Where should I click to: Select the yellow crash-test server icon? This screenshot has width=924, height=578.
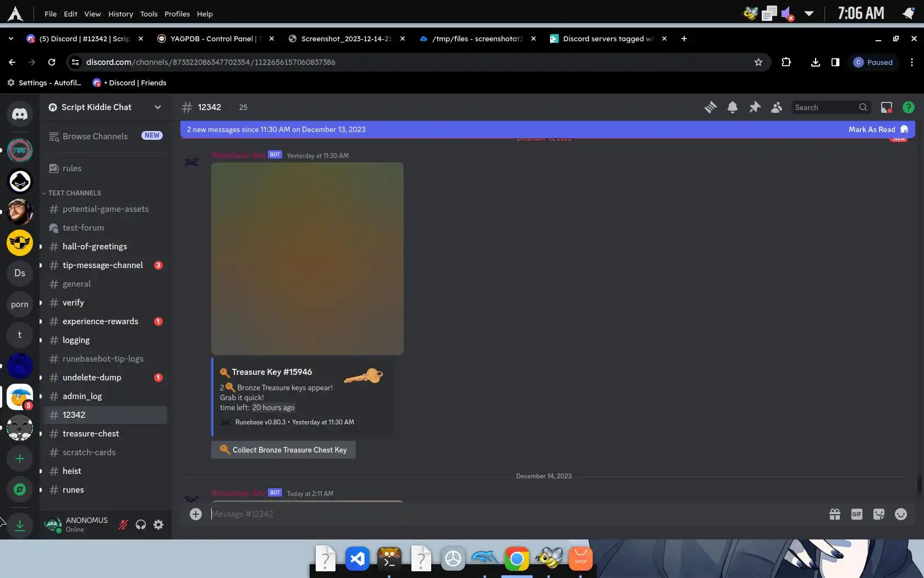pyautogui.click(x=20, y=243)
